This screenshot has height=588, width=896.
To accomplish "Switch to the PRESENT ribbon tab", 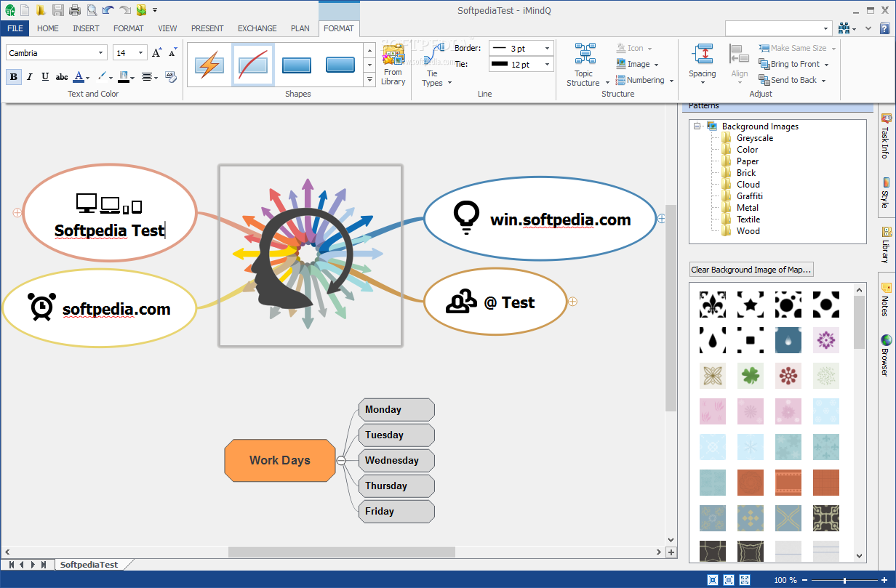I will point(207,28).
